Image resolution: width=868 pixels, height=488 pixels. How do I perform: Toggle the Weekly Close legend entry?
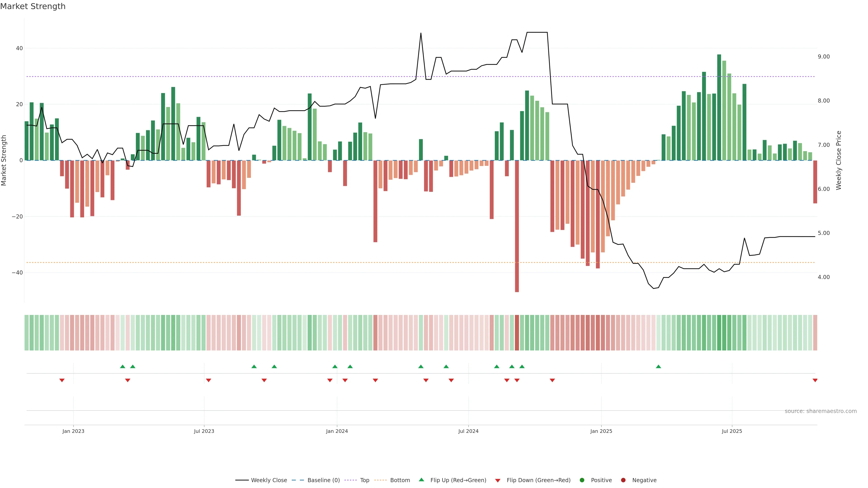point(269,480)
